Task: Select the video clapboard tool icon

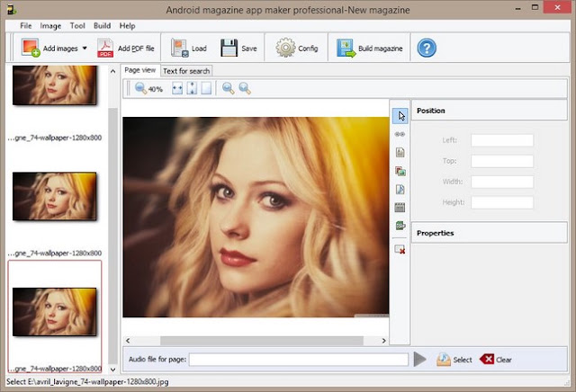Action: tap(400, 208)
